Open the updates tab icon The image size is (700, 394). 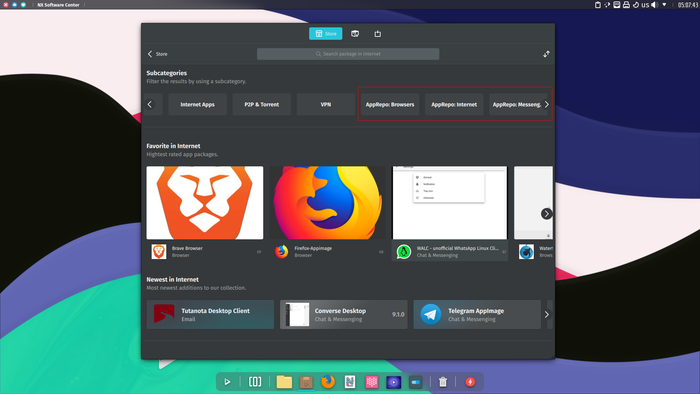point(378,33)
